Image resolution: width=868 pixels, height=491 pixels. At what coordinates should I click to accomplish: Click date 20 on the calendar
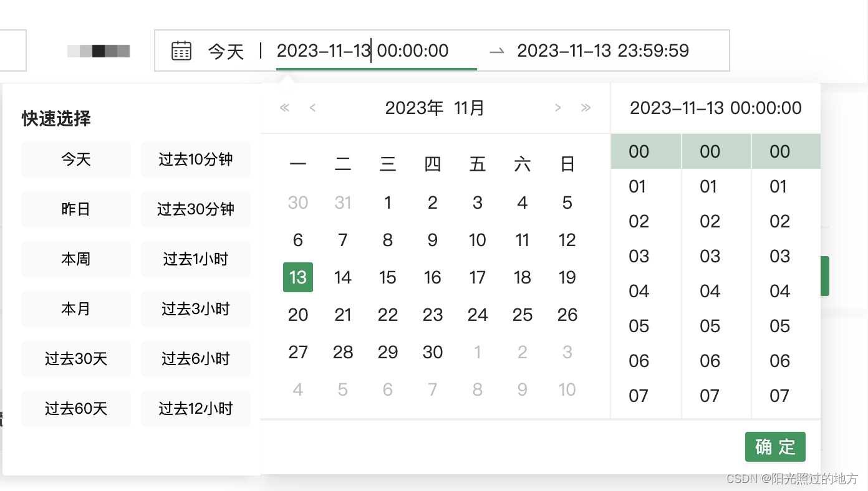point(297,315)
